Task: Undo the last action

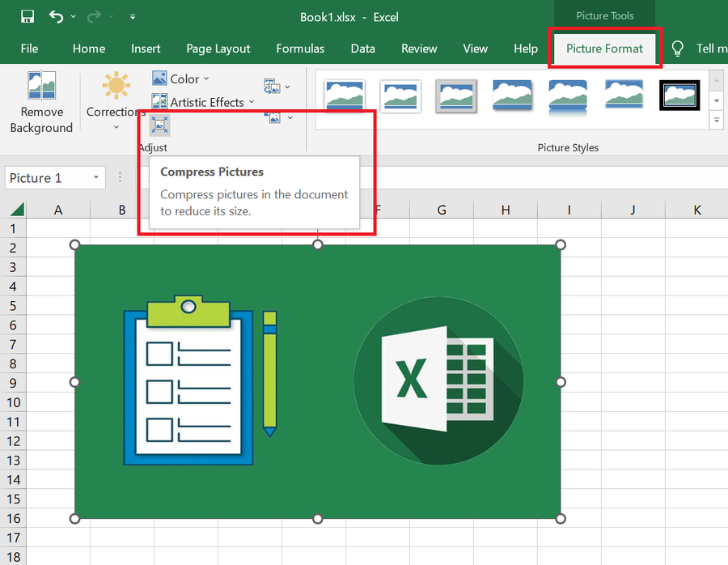Action: point(56,17)
